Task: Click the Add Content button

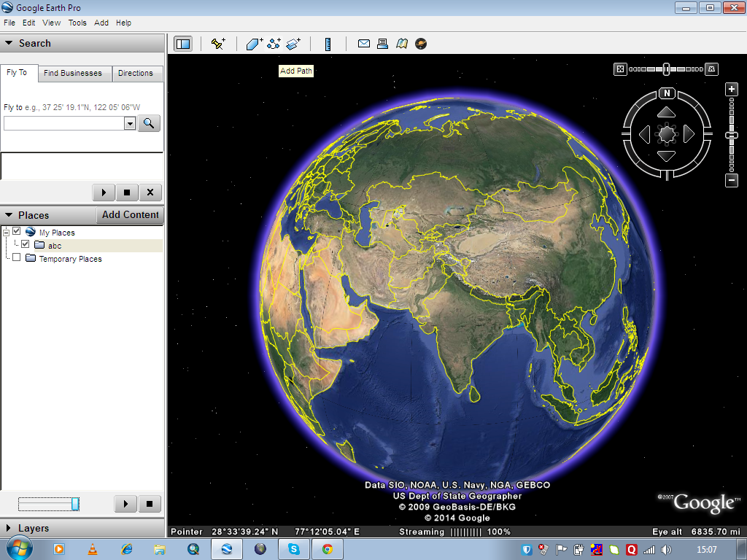Action: [x=130, y=214]
